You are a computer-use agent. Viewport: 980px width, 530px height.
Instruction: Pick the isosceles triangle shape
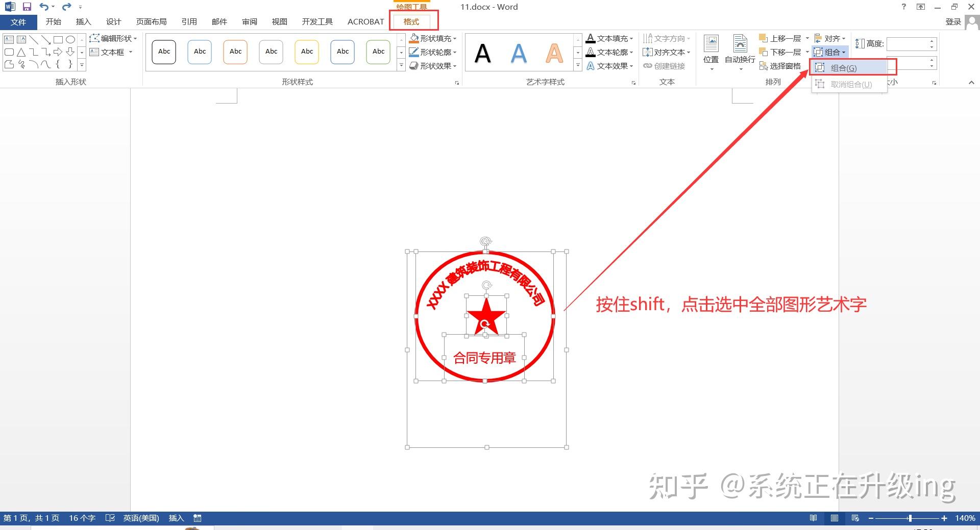(x=21, y=52)
